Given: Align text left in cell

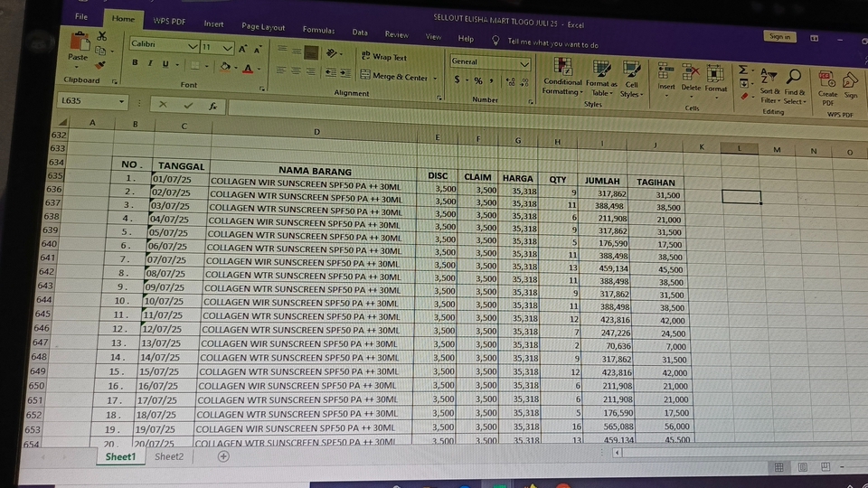Looking at the screenshot, I should click(281, 70).
